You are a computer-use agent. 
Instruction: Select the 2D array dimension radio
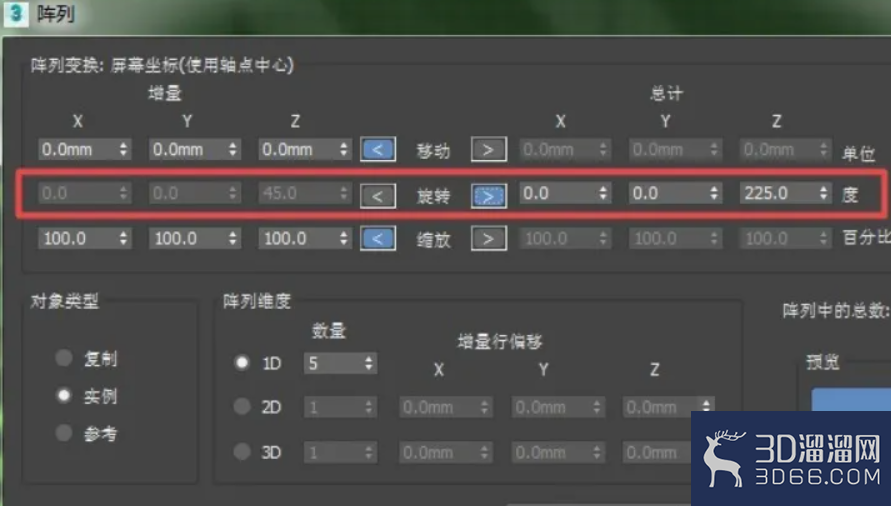242,407
